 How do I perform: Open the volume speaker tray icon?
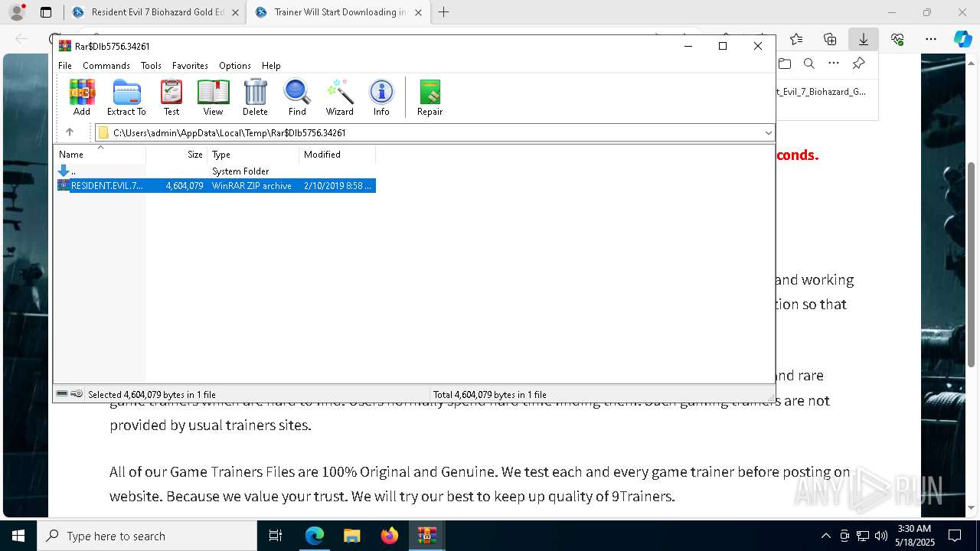[x=881, y=536]
